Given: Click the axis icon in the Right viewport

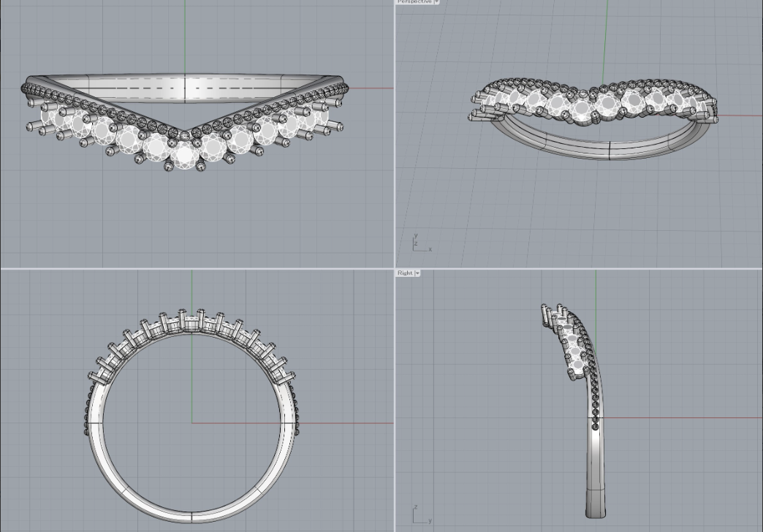Looking at the screenshot, I should point(422,514).
